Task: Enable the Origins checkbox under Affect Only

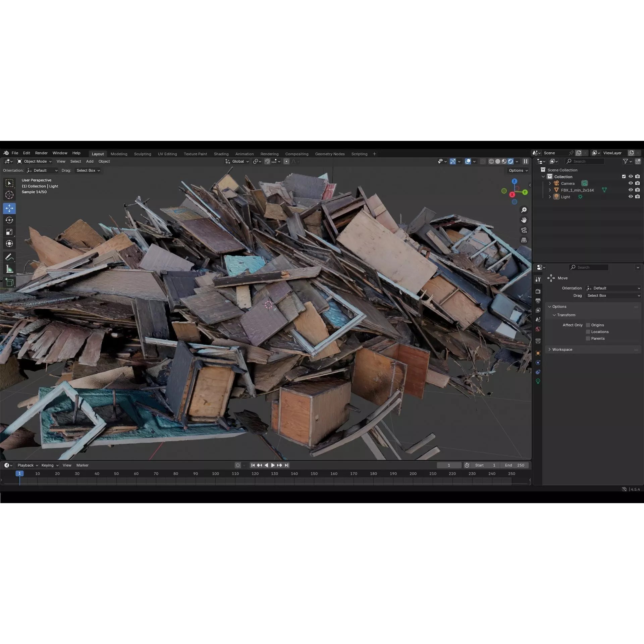Action: point(588,325)
